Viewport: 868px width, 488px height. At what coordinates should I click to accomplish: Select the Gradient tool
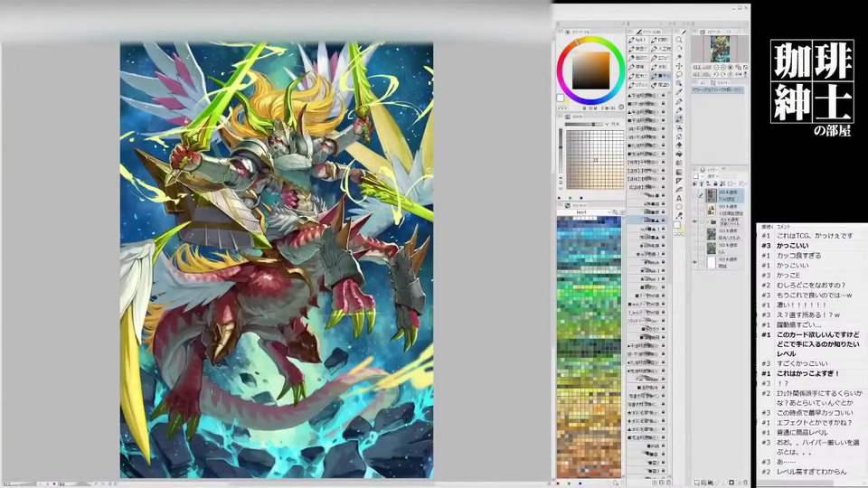click(679, 172)
